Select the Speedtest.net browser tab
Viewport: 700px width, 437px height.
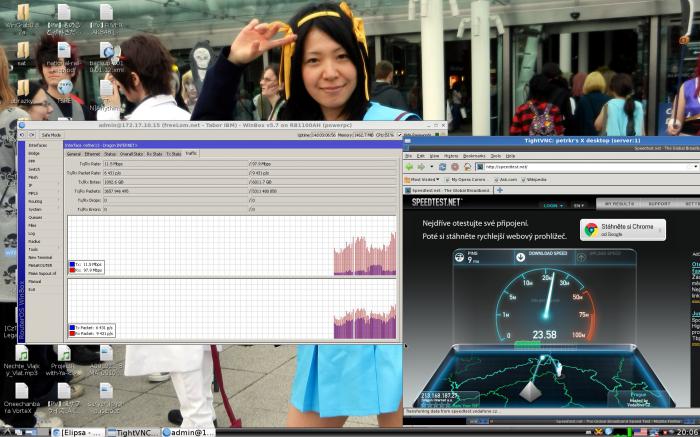coord(447,190)
